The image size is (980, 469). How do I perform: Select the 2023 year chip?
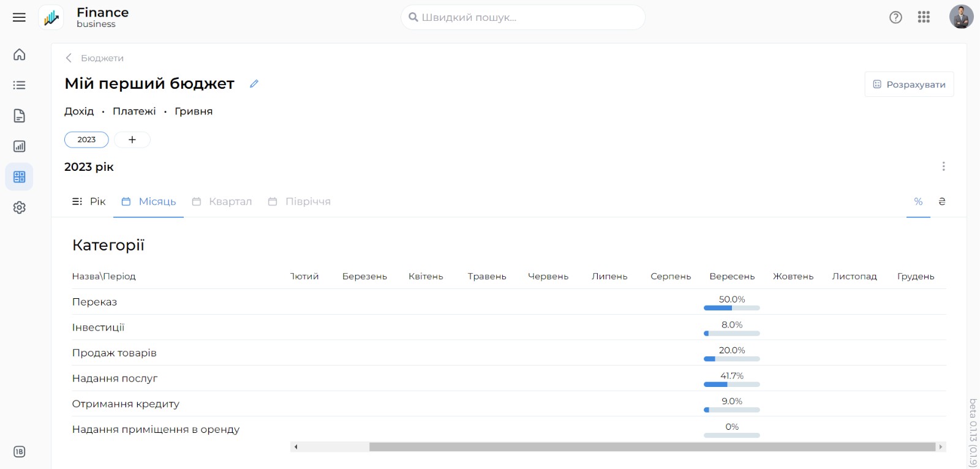click(86, 140)
